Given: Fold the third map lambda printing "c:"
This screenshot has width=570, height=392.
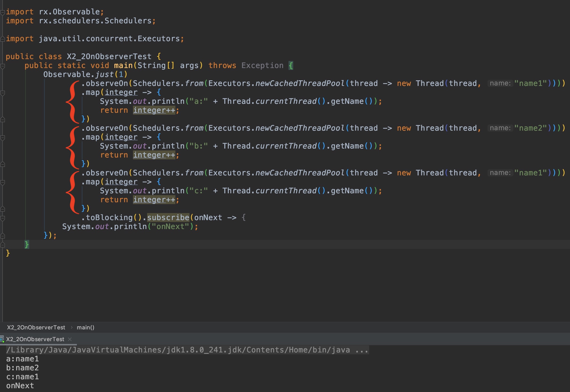Looking at the screenshot, I should point(2,182).
